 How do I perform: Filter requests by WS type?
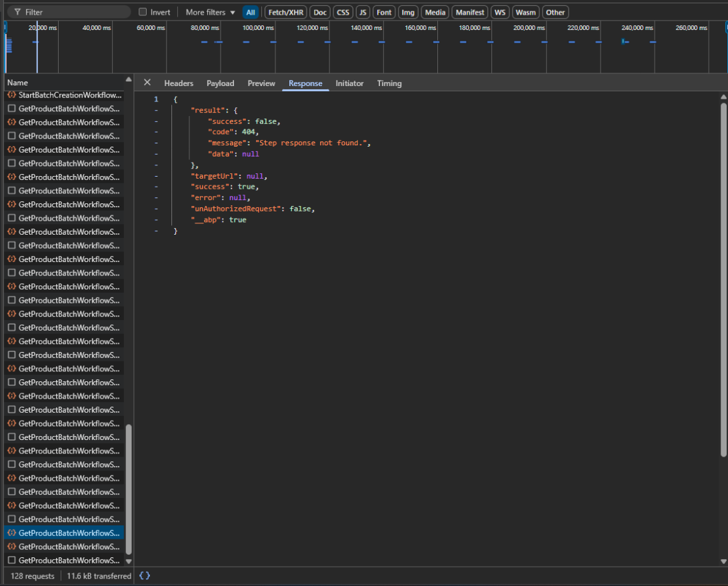500,13
